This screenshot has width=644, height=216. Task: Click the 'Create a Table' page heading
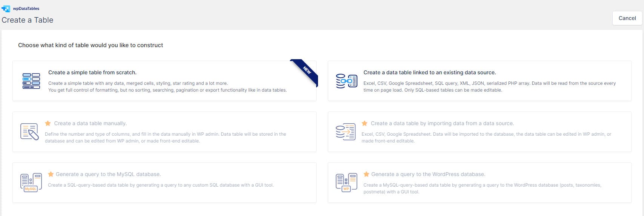pyautogui.click(x=28, y=20)
